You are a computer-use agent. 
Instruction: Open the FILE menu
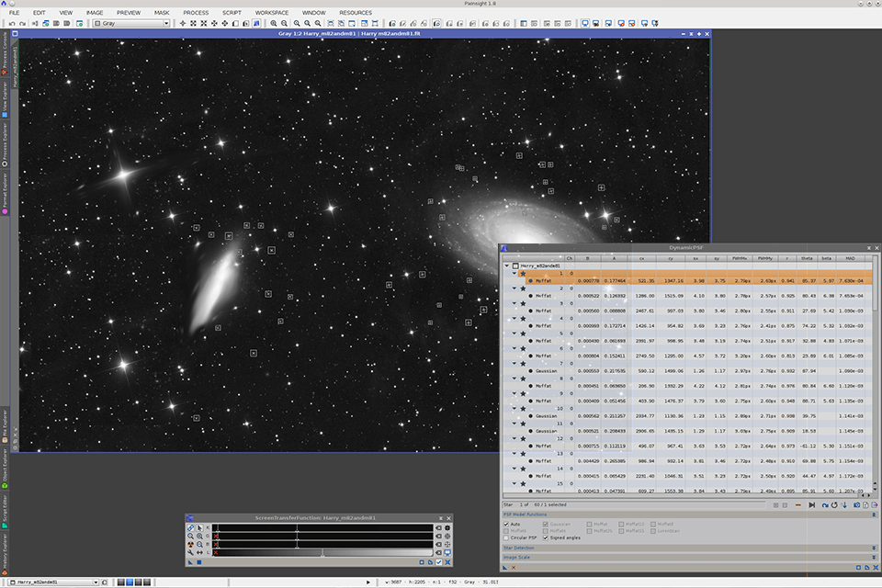(x=15, y=12)
